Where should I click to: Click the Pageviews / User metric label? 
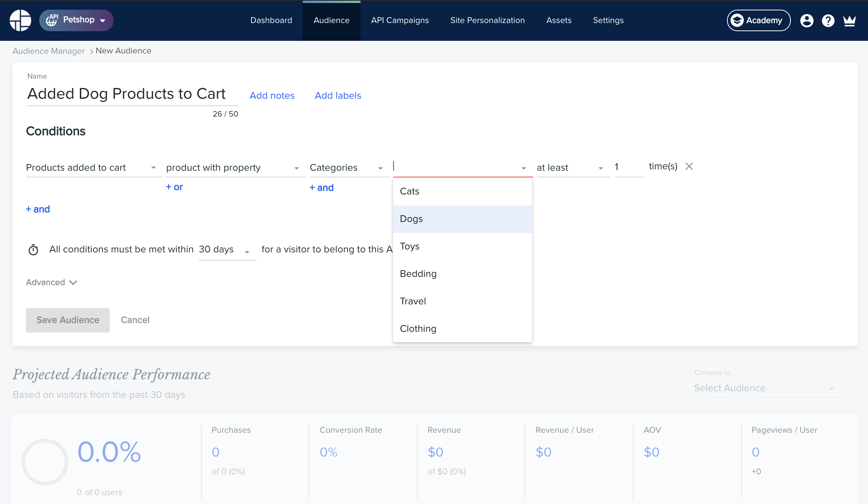point(784,430)
